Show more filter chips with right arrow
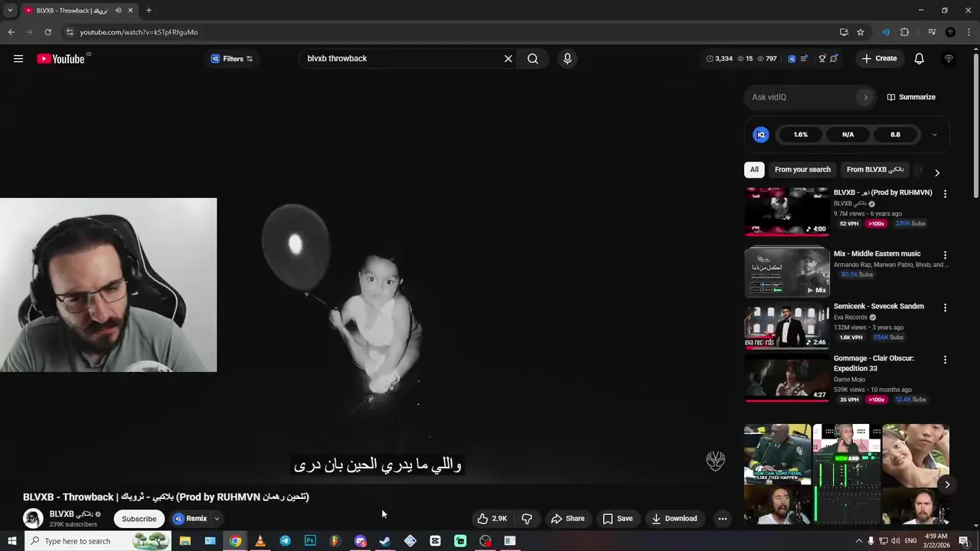Image resolution: width=980 pixels, height=551 pixels. point(937,173)
